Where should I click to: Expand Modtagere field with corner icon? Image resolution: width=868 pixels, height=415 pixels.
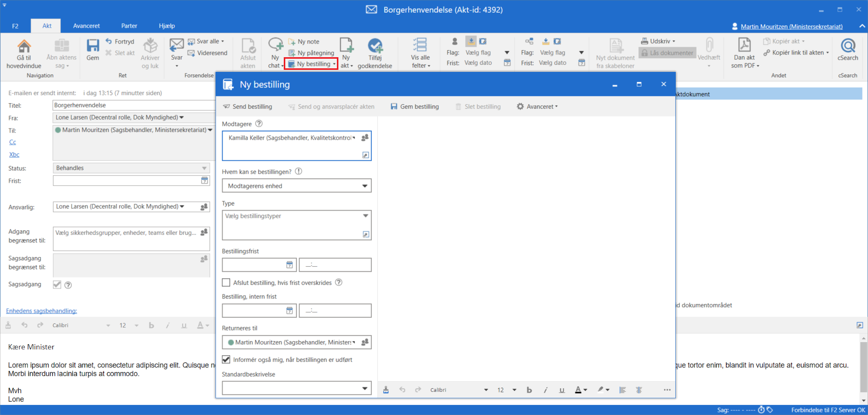pos(366,155)
